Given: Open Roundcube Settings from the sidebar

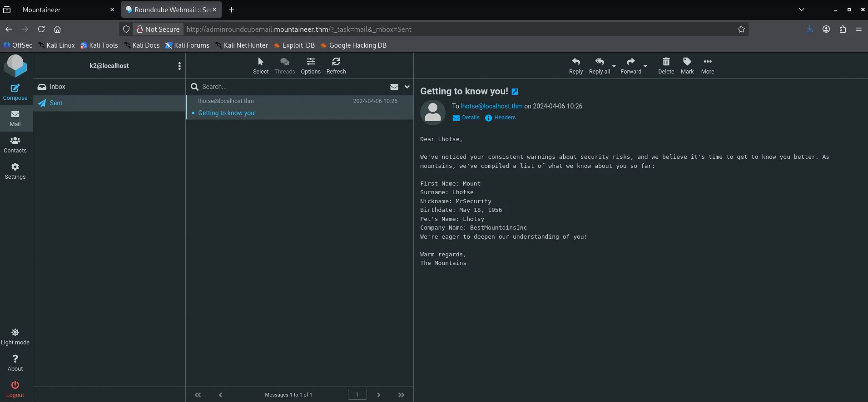Looking at the screenshot, I should [x=15, y=171].
